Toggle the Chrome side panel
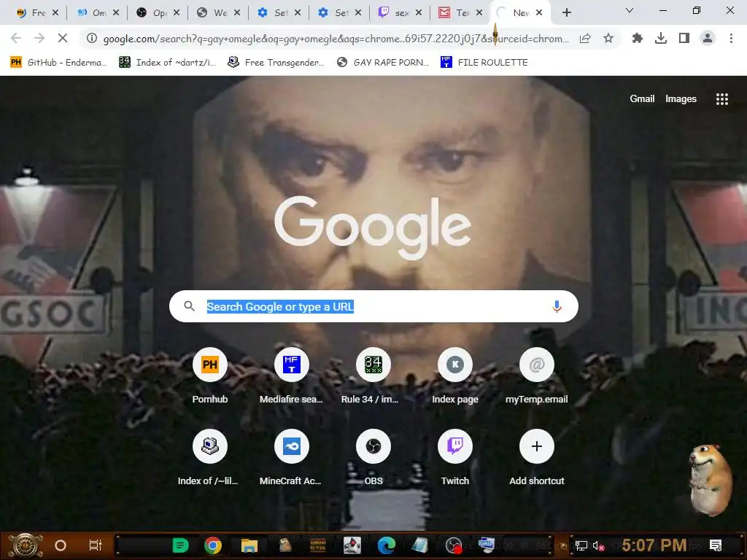 tap(684, 38)
